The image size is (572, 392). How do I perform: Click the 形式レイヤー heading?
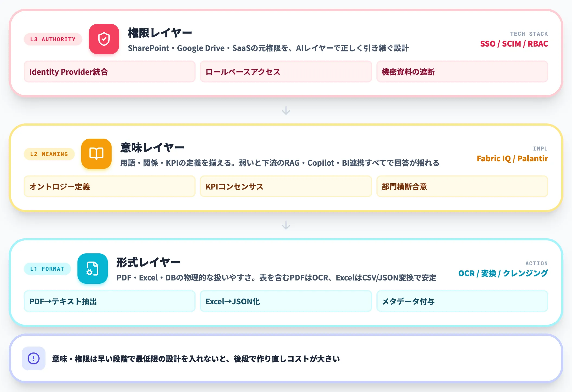(x=148, y=263)
